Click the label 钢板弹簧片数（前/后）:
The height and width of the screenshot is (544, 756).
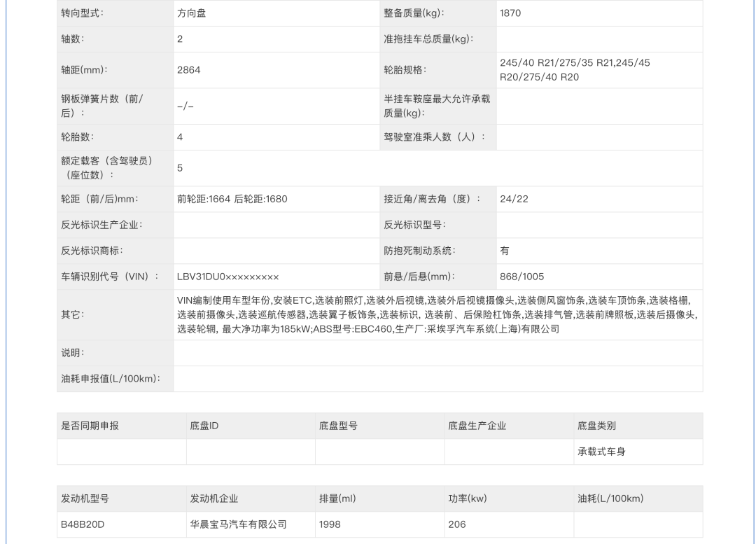coord(101,106)
